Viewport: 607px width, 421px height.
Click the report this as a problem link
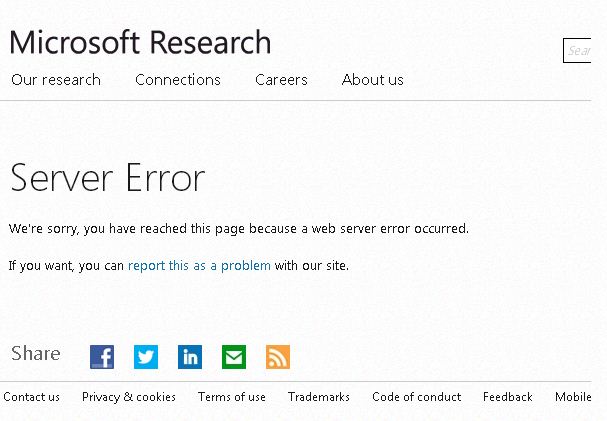tap(199, 266)
